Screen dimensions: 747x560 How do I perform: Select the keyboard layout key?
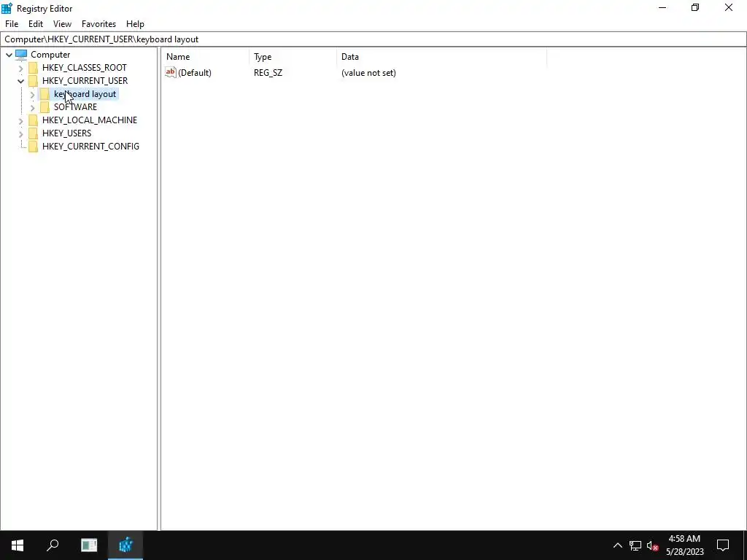click(x=85, y=94)
